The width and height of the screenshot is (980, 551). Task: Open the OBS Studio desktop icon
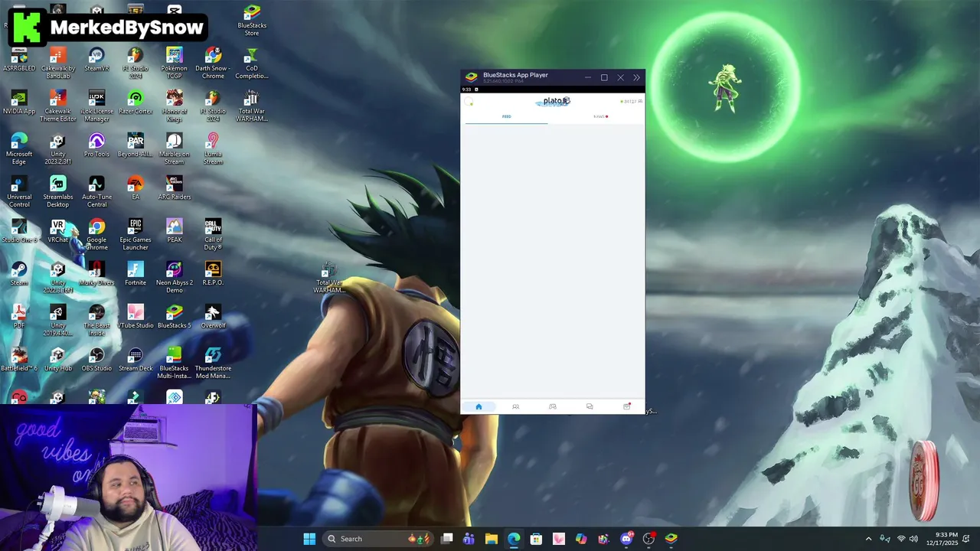96,360
